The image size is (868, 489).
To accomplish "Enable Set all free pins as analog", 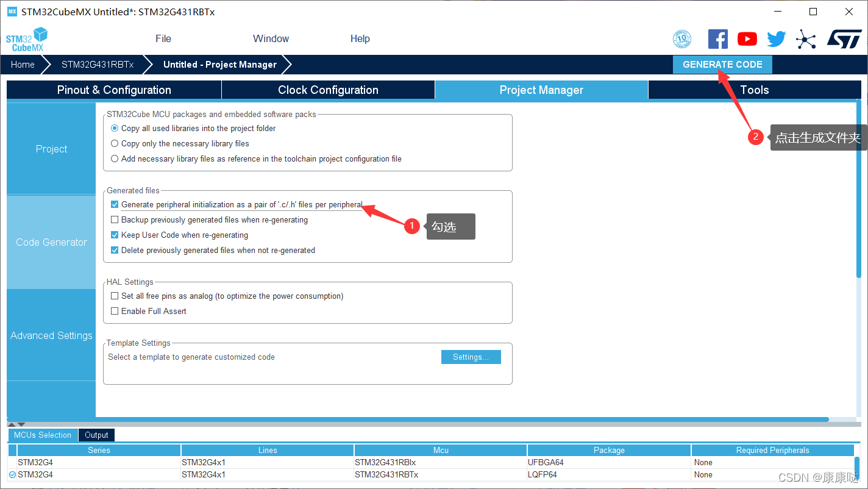I will coord(115,296).
